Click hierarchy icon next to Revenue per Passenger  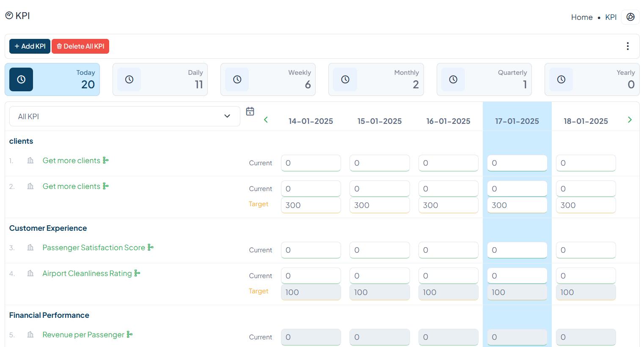click(129, 335)
